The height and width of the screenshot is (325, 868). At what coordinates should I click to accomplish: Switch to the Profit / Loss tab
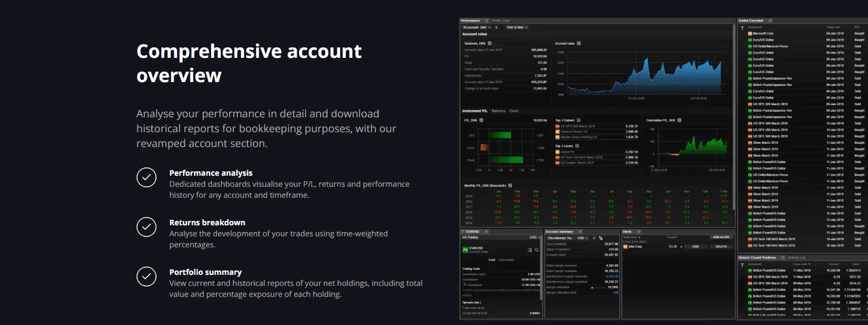point(501,20)
